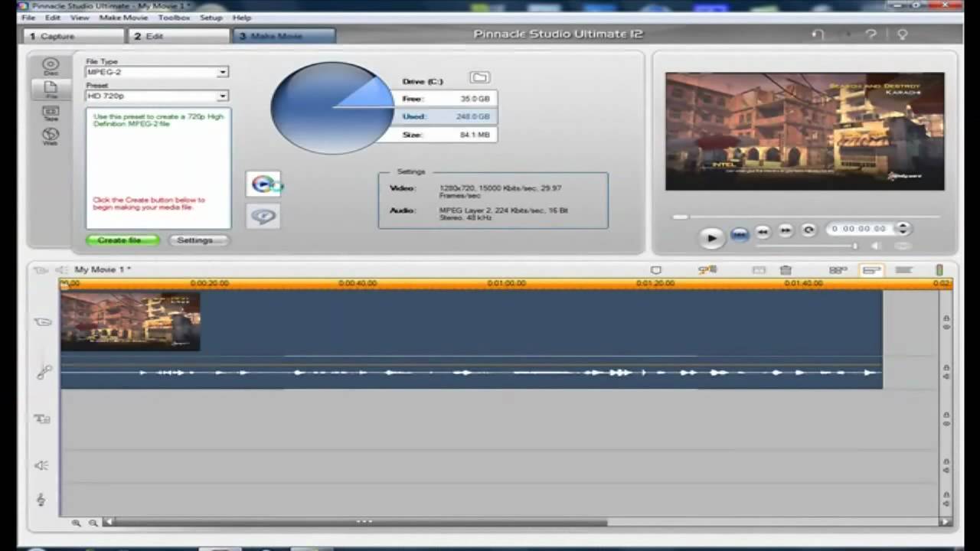Play the preview video
980x551 pixels.
[711, 238]
